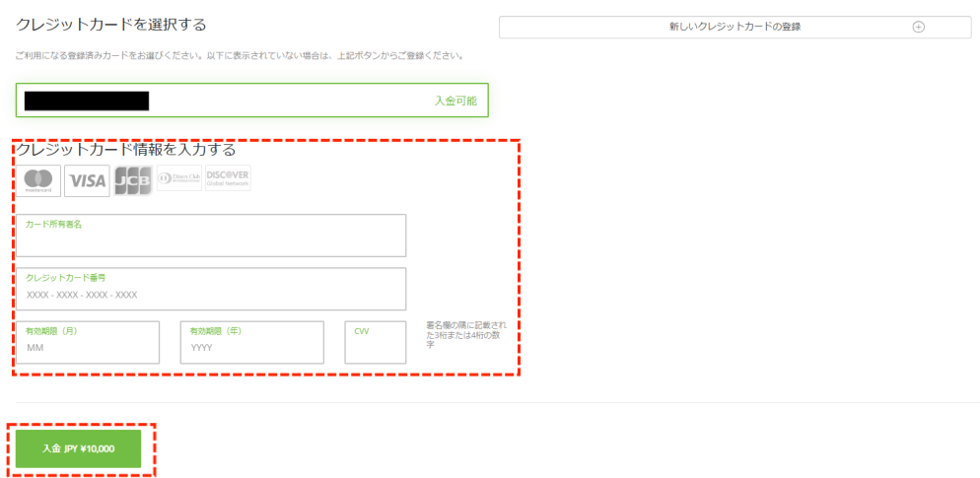Open 新しいクレジットカードの登録 button

click(x=735, y=27)
